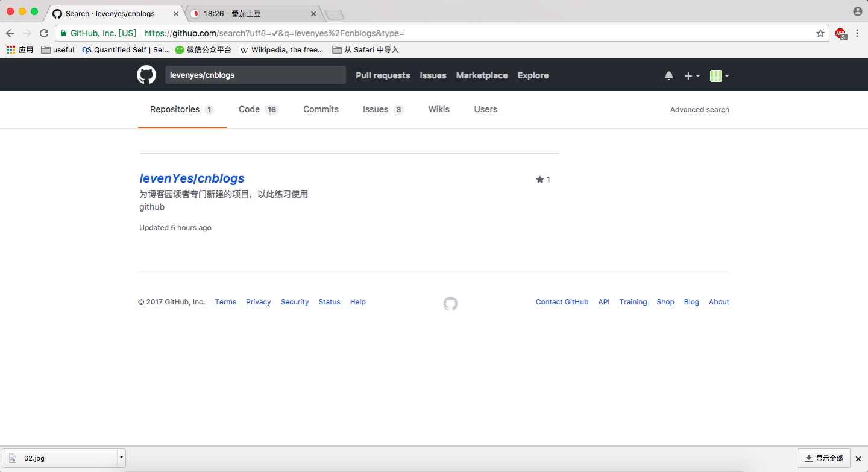Click the Status footer link
868x472 pixels.
click(329, 302)
